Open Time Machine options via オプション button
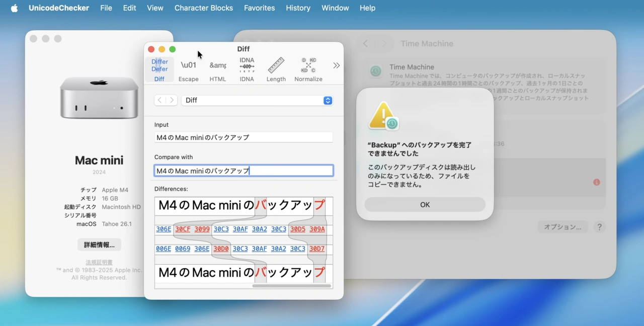Screen dimensions: 644x326 (x=562, y=227)
